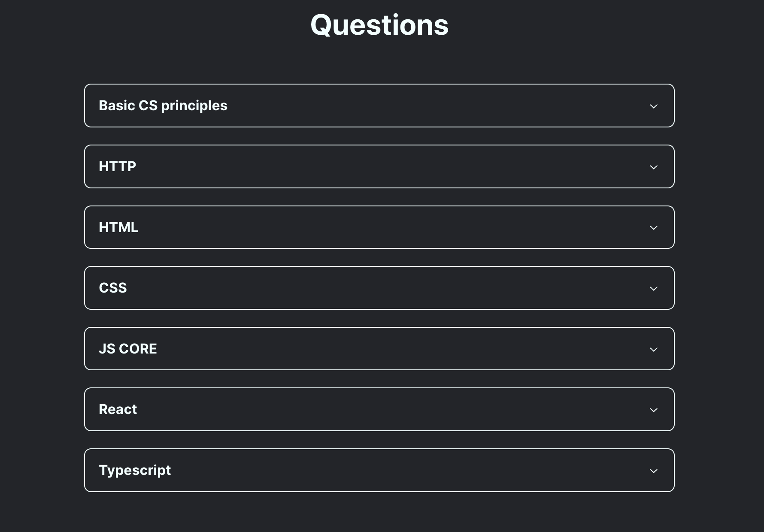Click the chevron icon beside Basic CS principles
The width and height of the screenshot is (764, 532).
pyautogui.click(x=653, y=106)
